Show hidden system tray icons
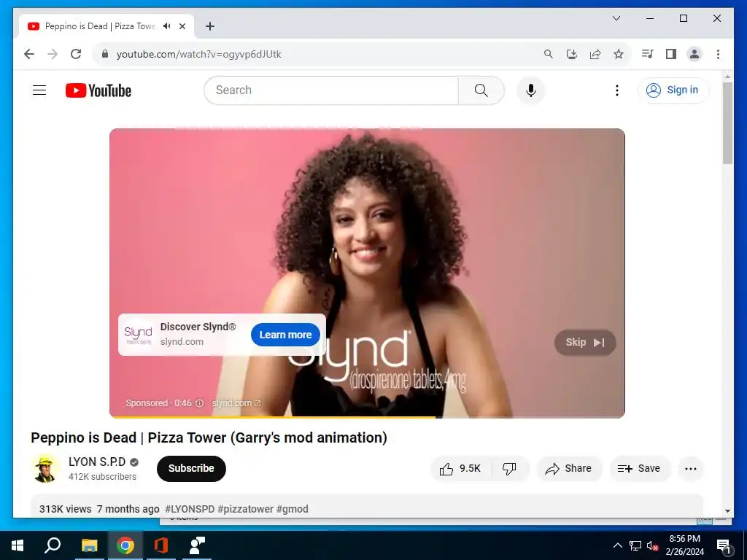Image resolution: width=747 pixels, height=560 pixels. coord(617,545)
